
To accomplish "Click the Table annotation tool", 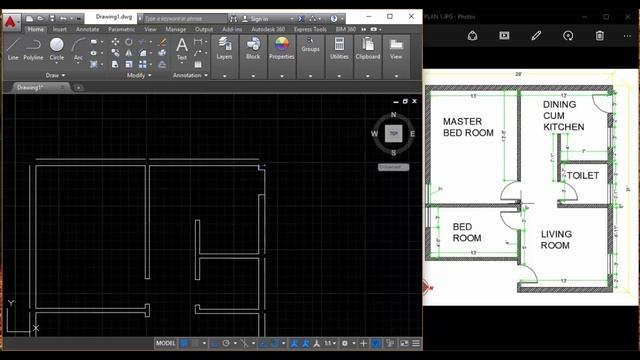I will pyautogui.click(x=198, y=64).
